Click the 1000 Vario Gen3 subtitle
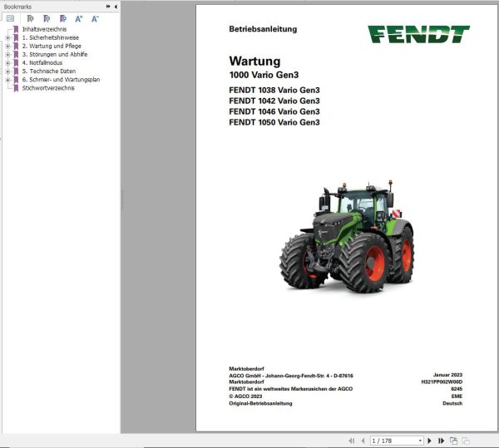Screen dimensions: 499x448 [x=264, y=75]
